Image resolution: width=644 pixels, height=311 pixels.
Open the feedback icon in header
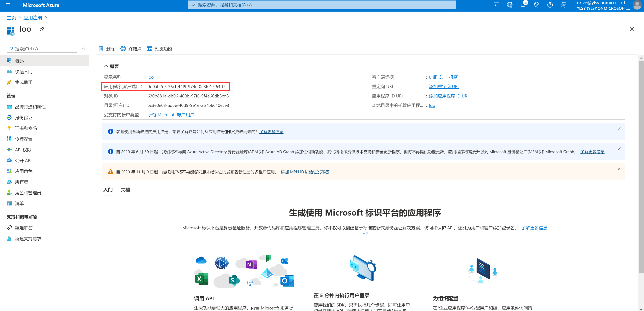coord(563,5)
